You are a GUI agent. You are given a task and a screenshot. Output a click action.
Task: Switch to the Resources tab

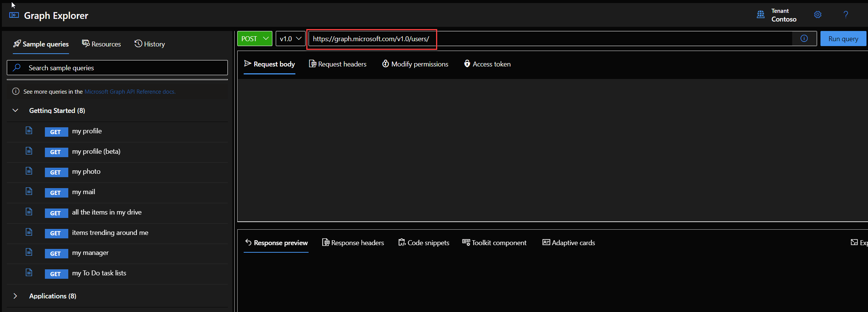[101, 44]
